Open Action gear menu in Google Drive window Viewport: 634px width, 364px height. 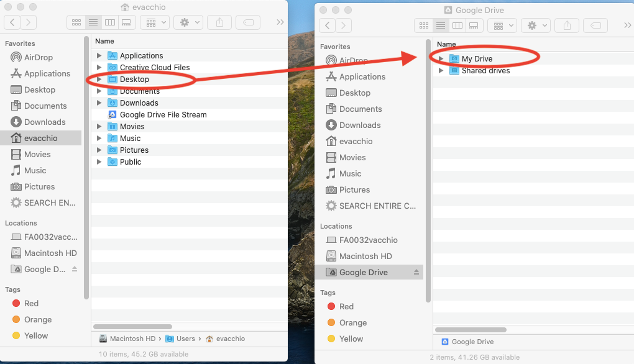536,25
